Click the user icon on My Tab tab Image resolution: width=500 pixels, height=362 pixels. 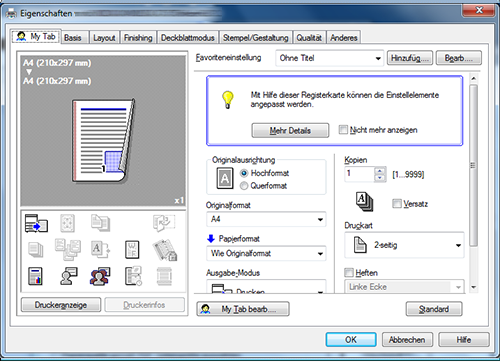pos(21,36)
